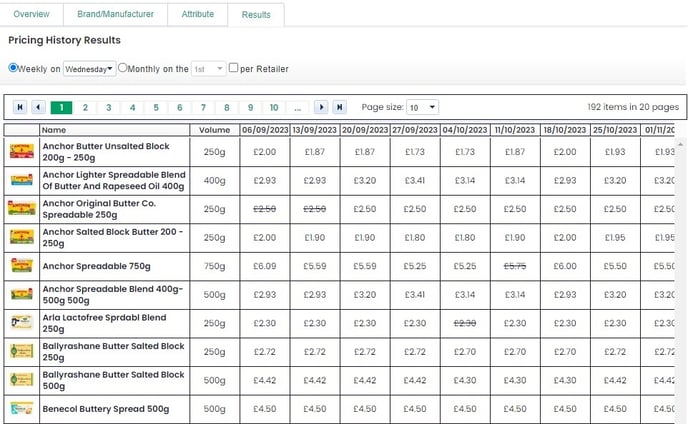Image resolution: width=688 pixels, height=424 pixels.
Task: Click £3.41 price for Anchor Lighter Spreadable
Action: pos(415,180)
